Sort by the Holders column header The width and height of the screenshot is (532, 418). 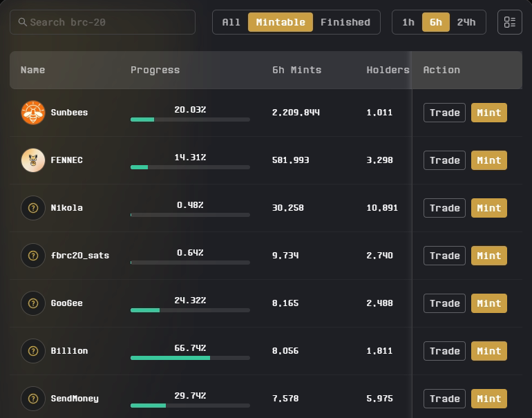point(388,70)
